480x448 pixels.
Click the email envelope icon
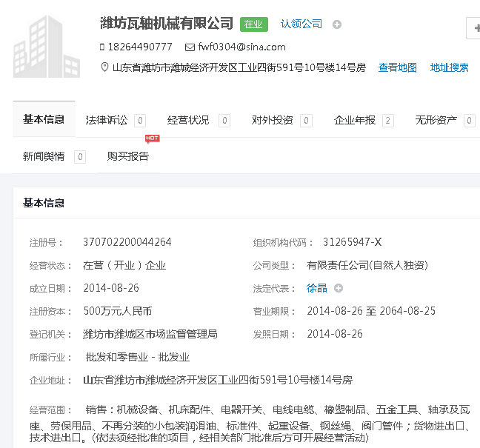click(190, 47)
